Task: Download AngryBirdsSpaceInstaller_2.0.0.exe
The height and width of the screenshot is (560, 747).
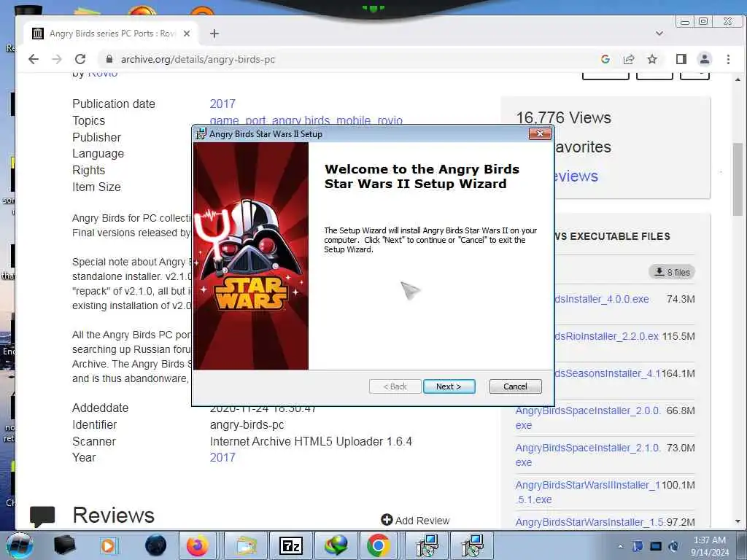Action: [588, 418]
